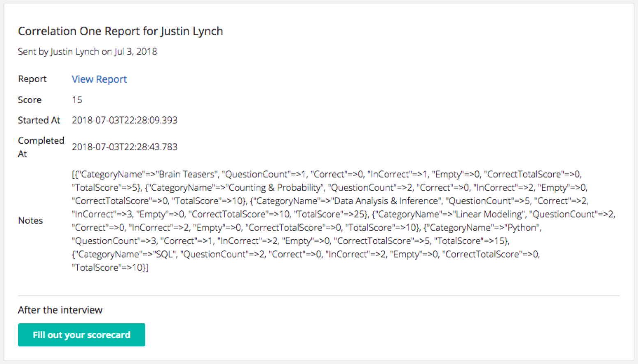The image size is (638, 364).
Task: Click the Started At label
Action: [x=39, y=120]
